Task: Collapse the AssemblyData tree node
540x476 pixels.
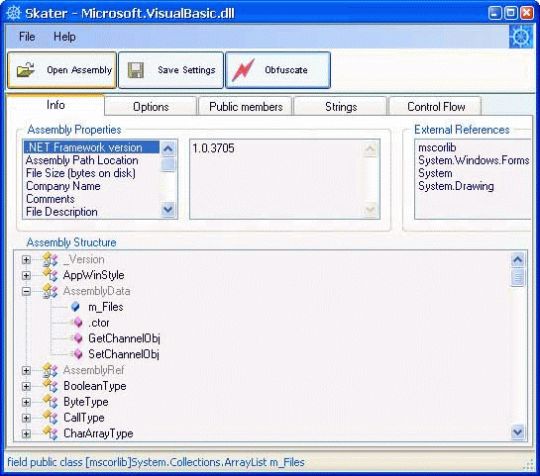Action: point(26,291)
